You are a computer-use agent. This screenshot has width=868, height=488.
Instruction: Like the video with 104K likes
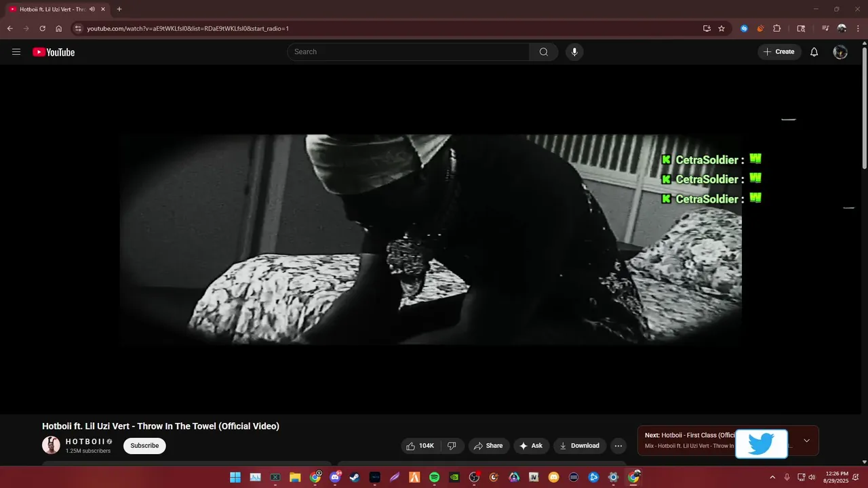coord(420,446)
